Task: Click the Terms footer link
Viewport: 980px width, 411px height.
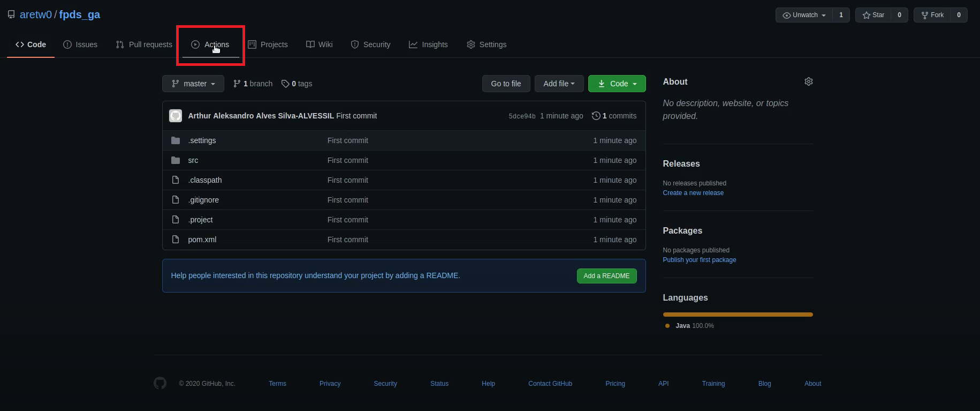Action: [277, 384]
